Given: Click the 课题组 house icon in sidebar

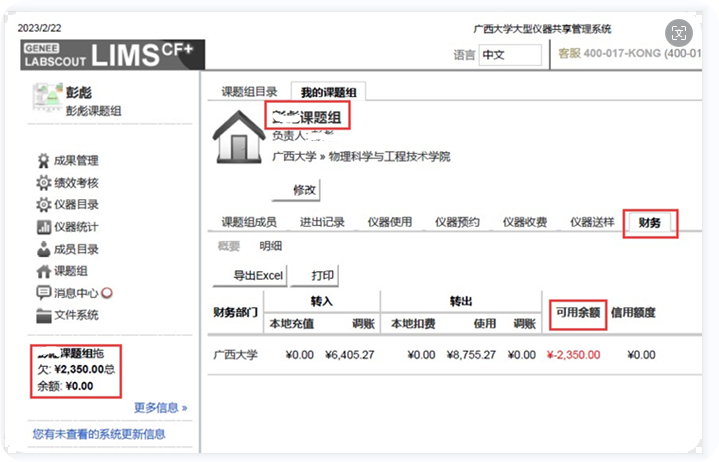Looking at the screenshot, I should pyautogui.click(x=43, y=271).
